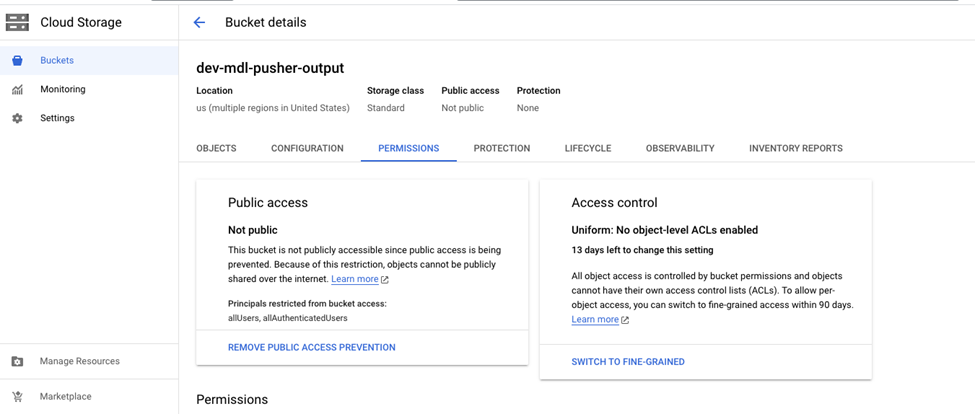
Task: Click the Manage Resources folder icon
Action: (x=17, y=361)
